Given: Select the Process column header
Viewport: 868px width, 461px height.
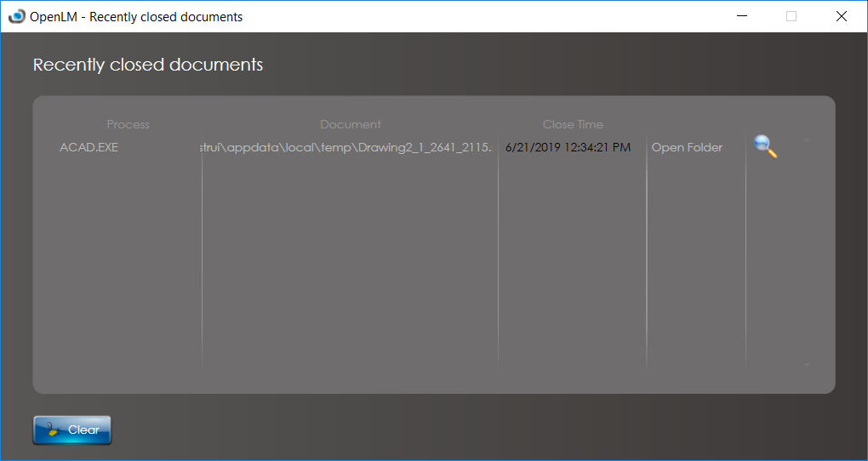Looking at the screenshot, I should (128, 124).
